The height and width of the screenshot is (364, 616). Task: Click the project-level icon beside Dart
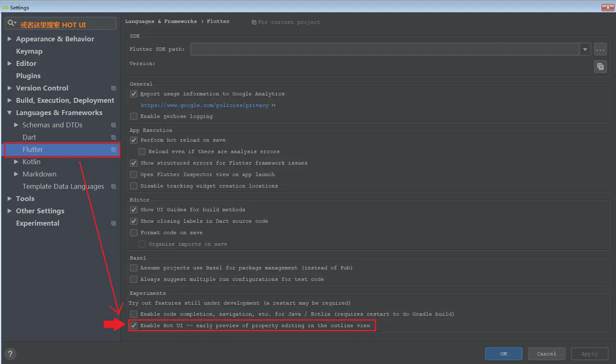[114, 137]
